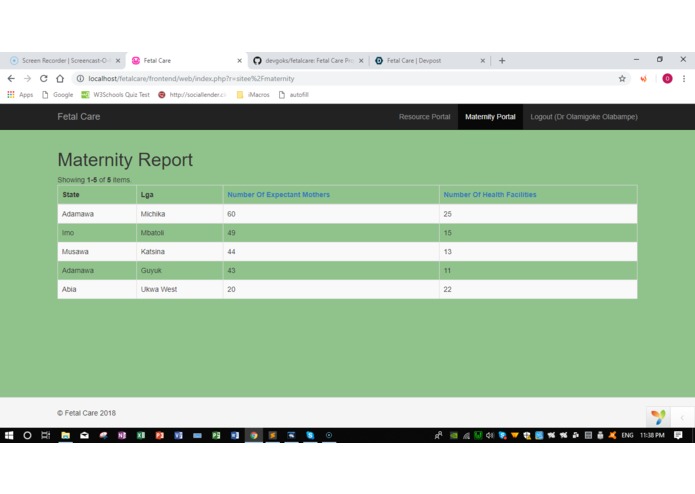The height and width of the screenshot is (494, 695).
Task: Sort by Number Of Expectant Mothers
Action: pos(278,194)
